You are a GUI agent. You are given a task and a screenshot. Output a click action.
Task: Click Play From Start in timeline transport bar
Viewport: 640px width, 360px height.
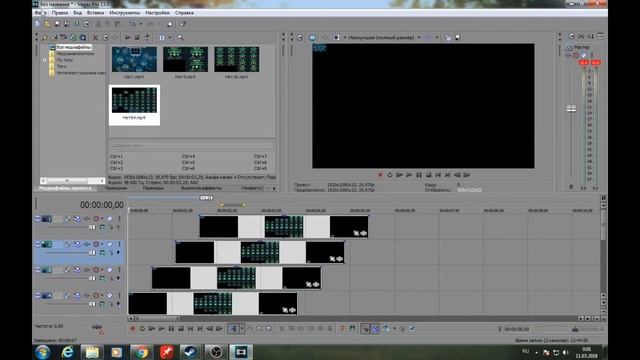[152, 329]
